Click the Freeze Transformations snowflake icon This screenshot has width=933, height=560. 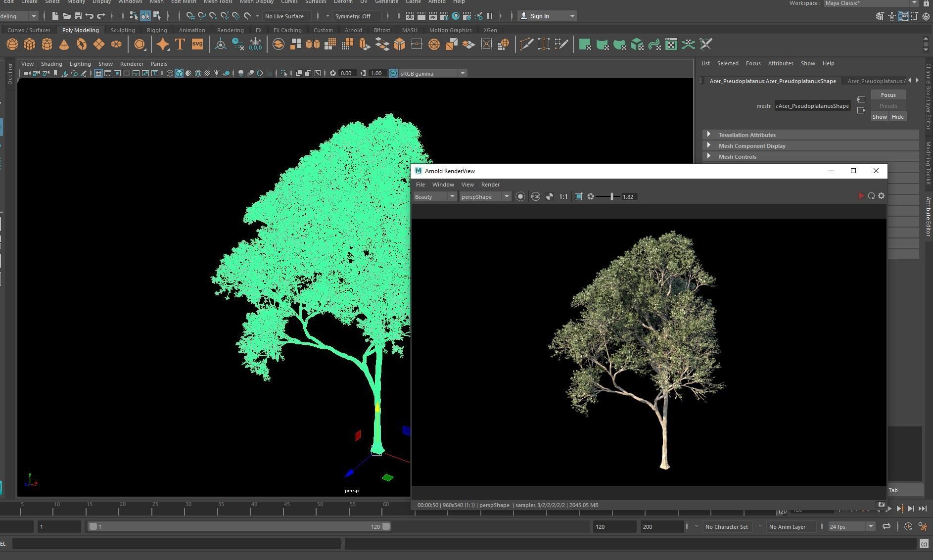[x=255, y=45]
